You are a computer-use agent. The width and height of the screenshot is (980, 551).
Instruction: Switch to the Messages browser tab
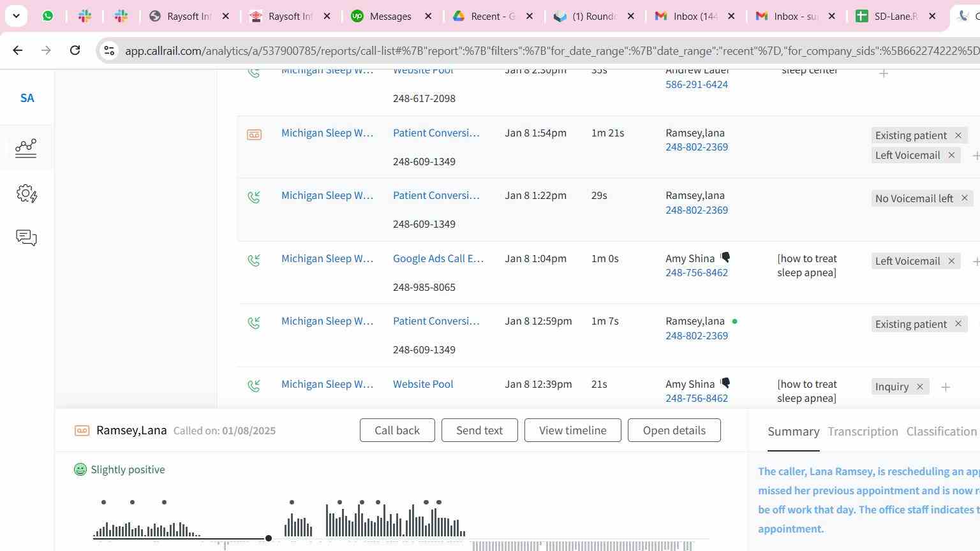[x=390, y=16]
